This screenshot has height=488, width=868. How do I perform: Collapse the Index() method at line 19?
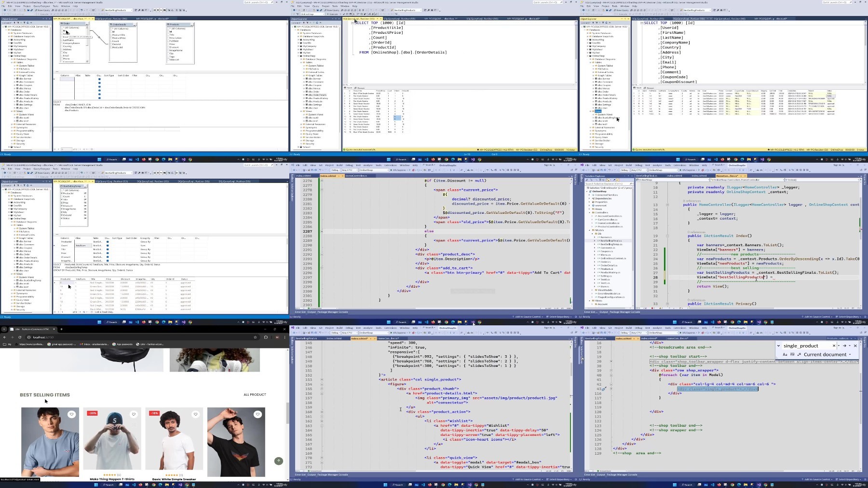coord(667,236)
